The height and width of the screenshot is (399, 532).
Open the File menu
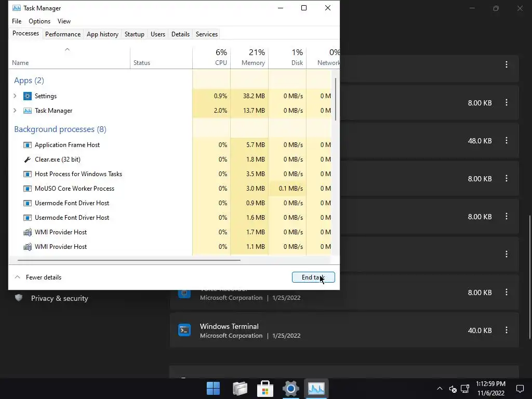(17, 21)
